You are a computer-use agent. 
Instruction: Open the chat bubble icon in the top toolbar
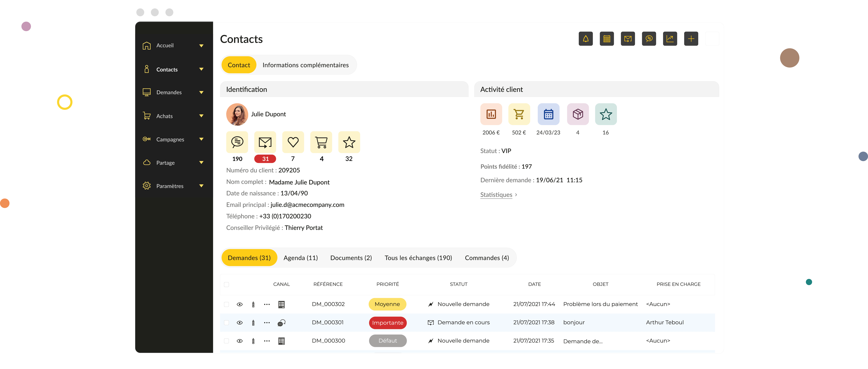pyautogui.click(x=649, y=39)
